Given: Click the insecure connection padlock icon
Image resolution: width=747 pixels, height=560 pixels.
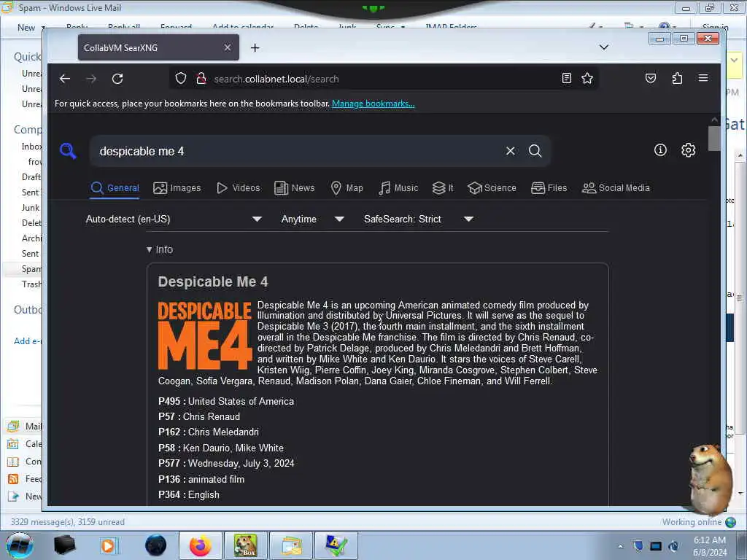Looking at the screenshot, I should pyautogui.click(x=201, y=78).
